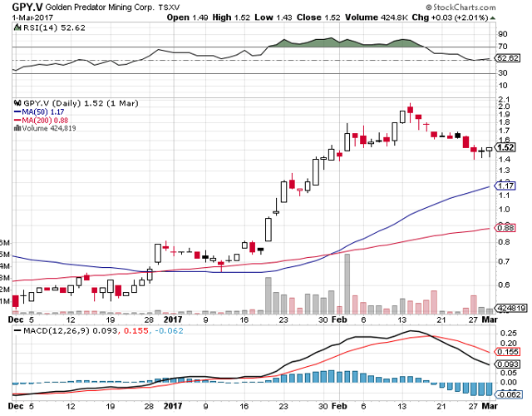Click the RSI 70 overbought level label
Viewport: 532px width, 416px height.
[x=503, y=47]
